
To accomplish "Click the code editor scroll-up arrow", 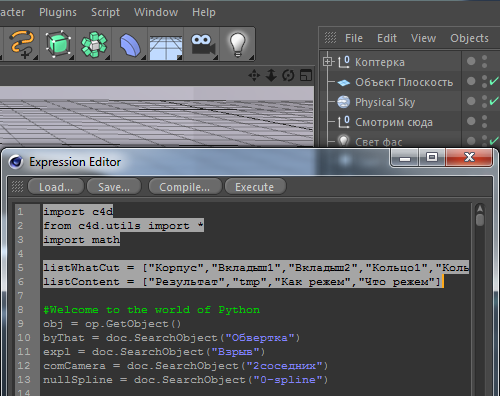I will 480,209.
